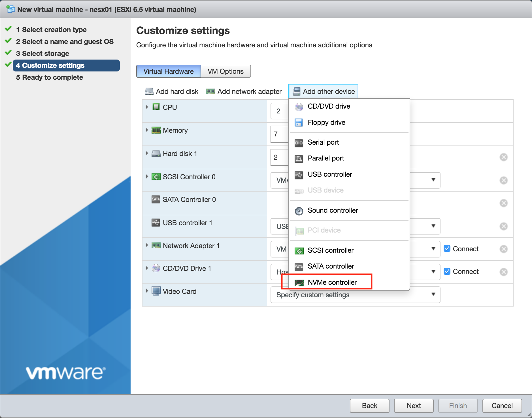532x418 pixels.
Task: Open the Virtual Hardware tab
Action: (x=169, y=71)
